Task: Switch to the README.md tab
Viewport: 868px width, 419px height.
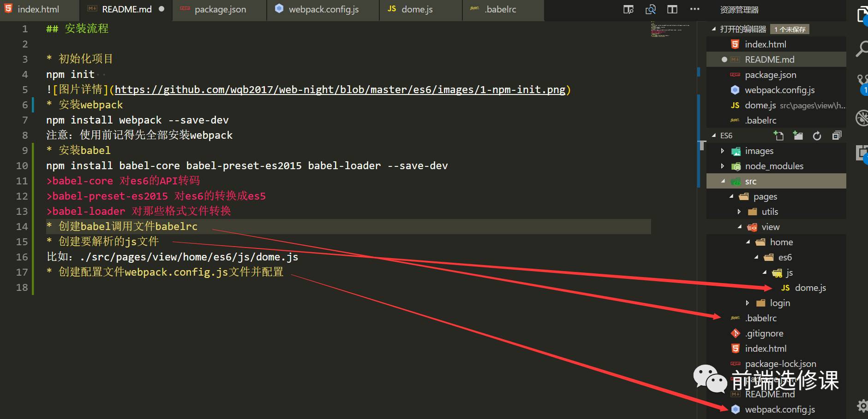Action: click(x=126, y=9)
